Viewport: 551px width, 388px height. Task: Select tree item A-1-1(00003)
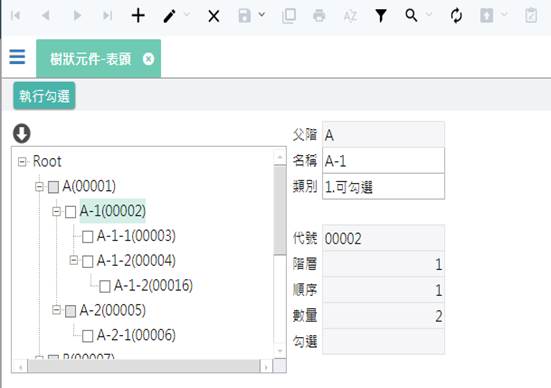(136, 236)
